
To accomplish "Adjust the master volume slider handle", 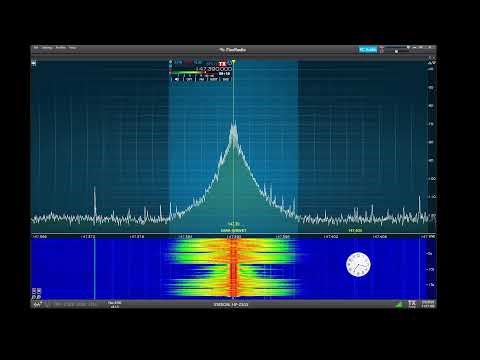I will click(396, 51).
